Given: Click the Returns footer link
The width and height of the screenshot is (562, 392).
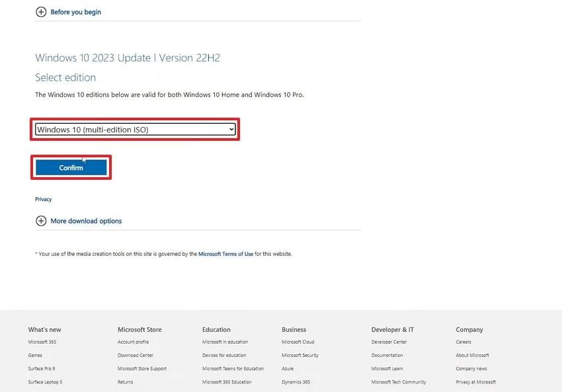Looking at the screenshot, I should 126,382.
